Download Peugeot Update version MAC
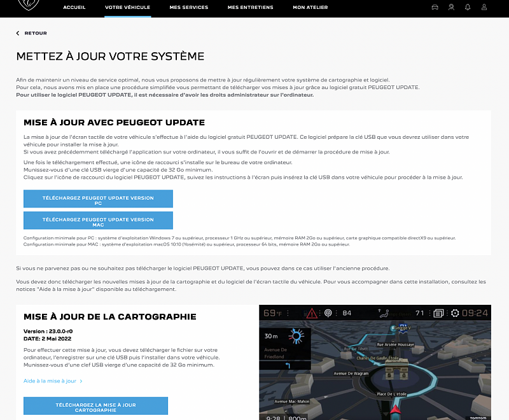The image size is (509, 420). click(98, 220)
